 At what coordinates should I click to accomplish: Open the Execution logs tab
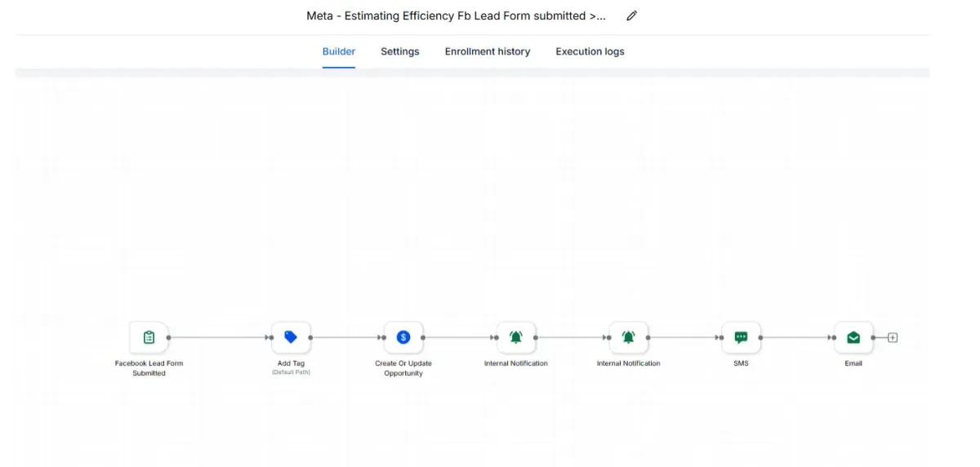coord(590,51)
